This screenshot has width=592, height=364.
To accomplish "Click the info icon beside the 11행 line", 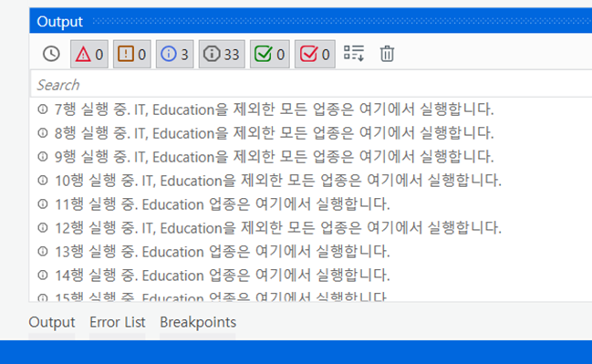I will 43,204.
